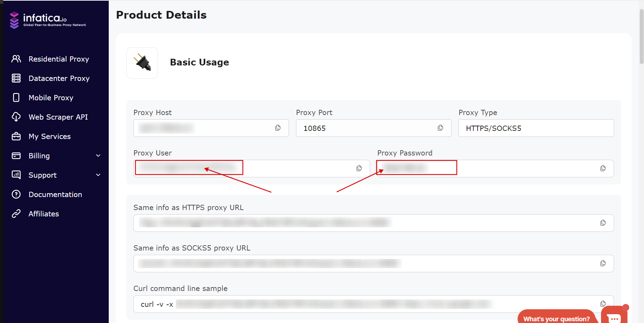Image resolution: width=644 pixels, height=323 pixels.
Task: Click the infatica.io logo
Action: coord(48,20)
